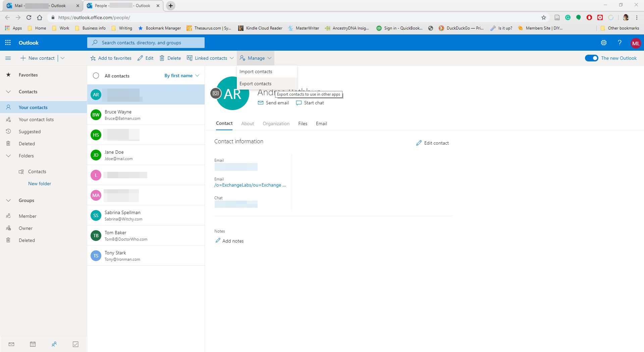The width and height of the screenshot is (644, 352).
Task: Click Send email link
Action: [x=273, y=103]
